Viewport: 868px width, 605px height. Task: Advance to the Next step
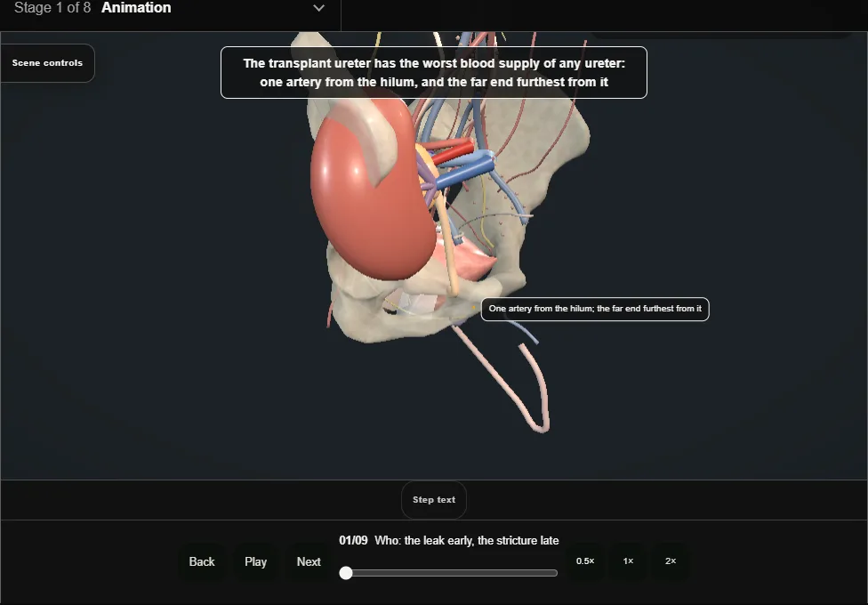(x=309, y=561)
